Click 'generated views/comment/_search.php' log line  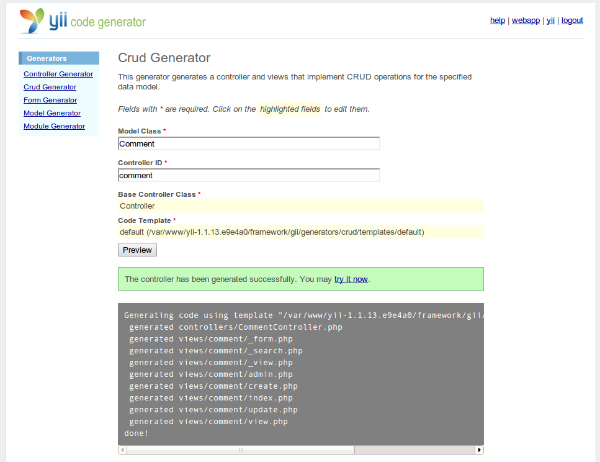(216, 351)
